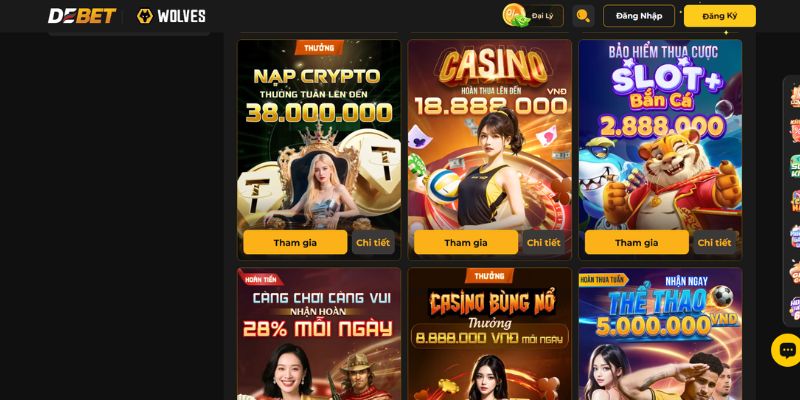Open Chi tiết for Slot+ Bắn Cá promotion
This screenshot has width=800, height=400.
[714, 242]
